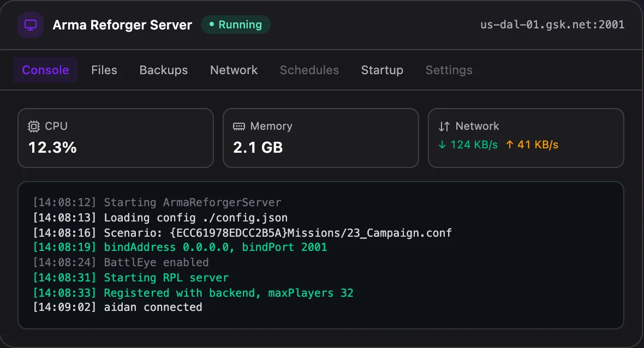Click the Running status badge

click(235, 25)
